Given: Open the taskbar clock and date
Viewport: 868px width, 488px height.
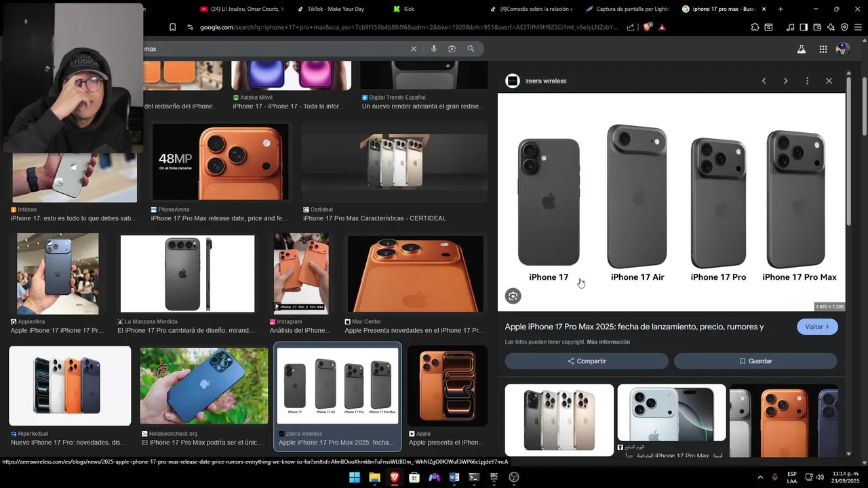Looking at the screenshot, I should [x=845, y=477].
